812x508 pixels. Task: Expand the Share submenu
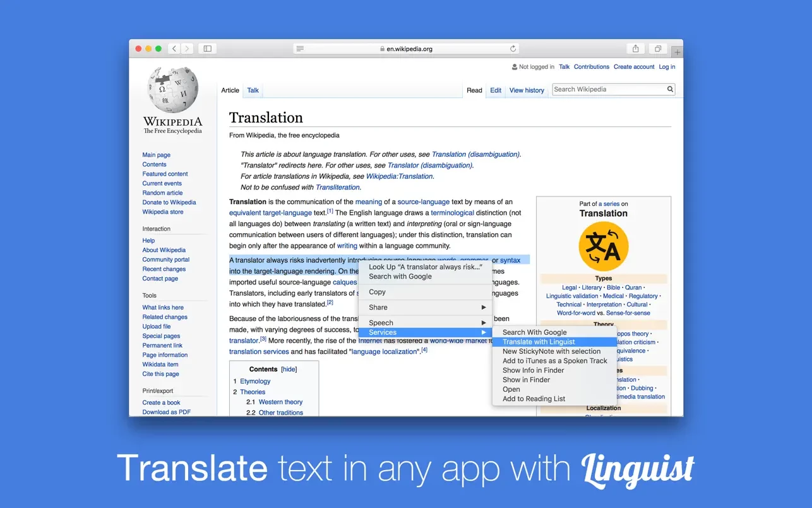tap(425, 307)
